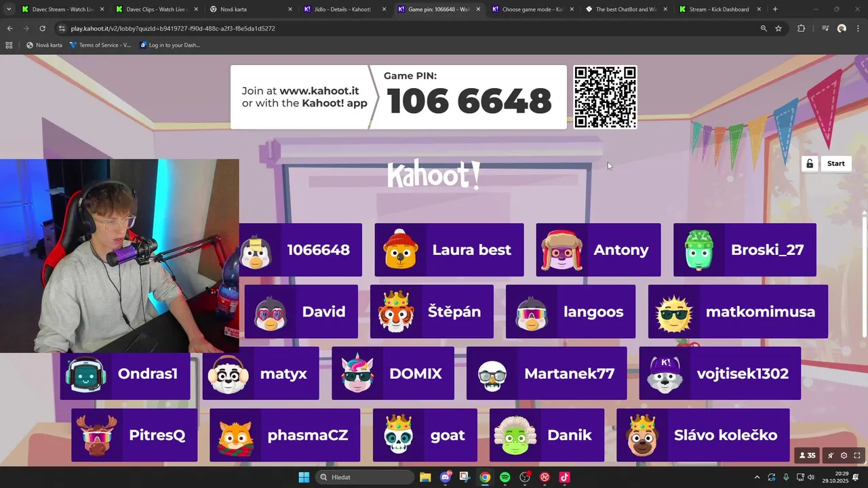
Task: Switch to Choose game mode tab
Action: (x=532, y=9)
